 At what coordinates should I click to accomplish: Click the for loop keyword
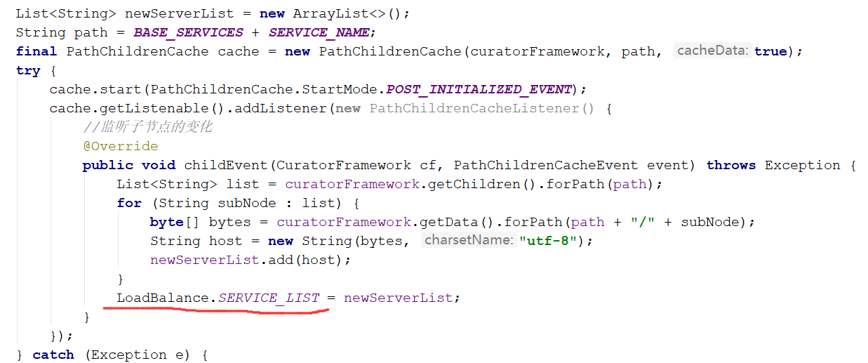click(129, 203)
